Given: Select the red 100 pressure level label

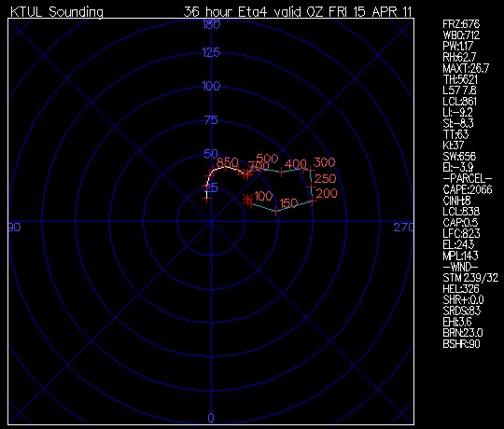Looking at the screenshot, I should [263, 196].
